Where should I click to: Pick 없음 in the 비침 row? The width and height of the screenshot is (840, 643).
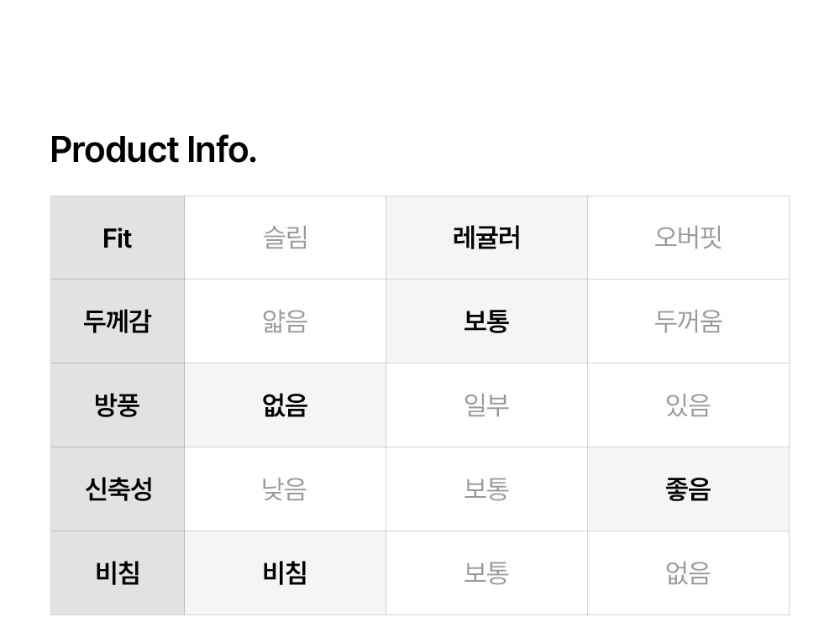(688, 573)
